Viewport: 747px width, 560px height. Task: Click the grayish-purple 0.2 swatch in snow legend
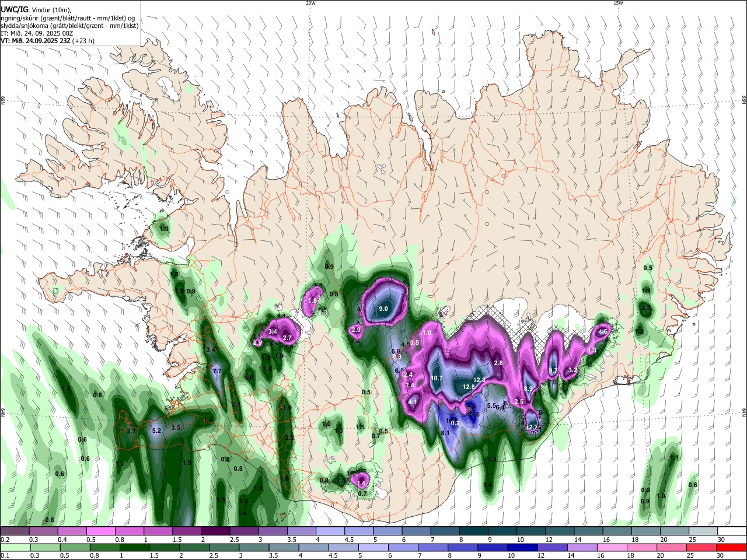tap(15, 531)
